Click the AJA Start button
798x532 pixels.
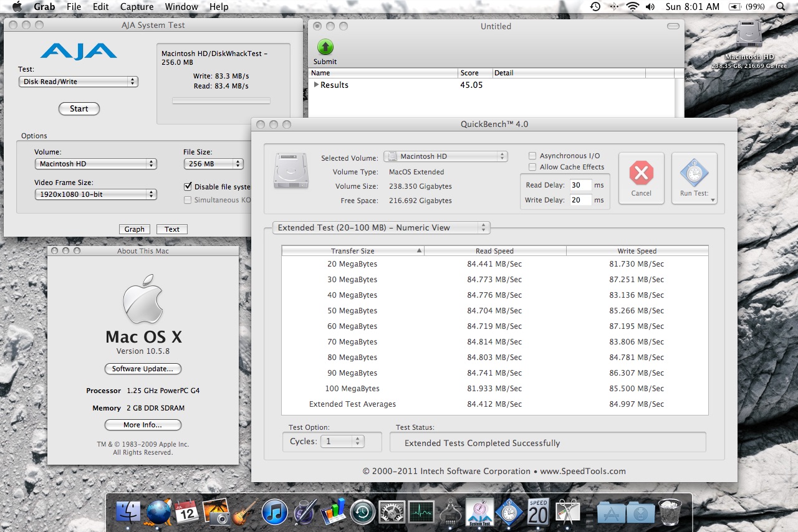pyautogui.click(x=79, y=108)
